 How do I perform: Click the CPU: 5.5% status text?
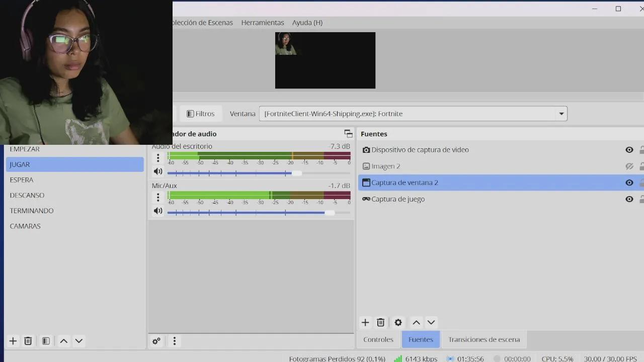click(557, 359)
